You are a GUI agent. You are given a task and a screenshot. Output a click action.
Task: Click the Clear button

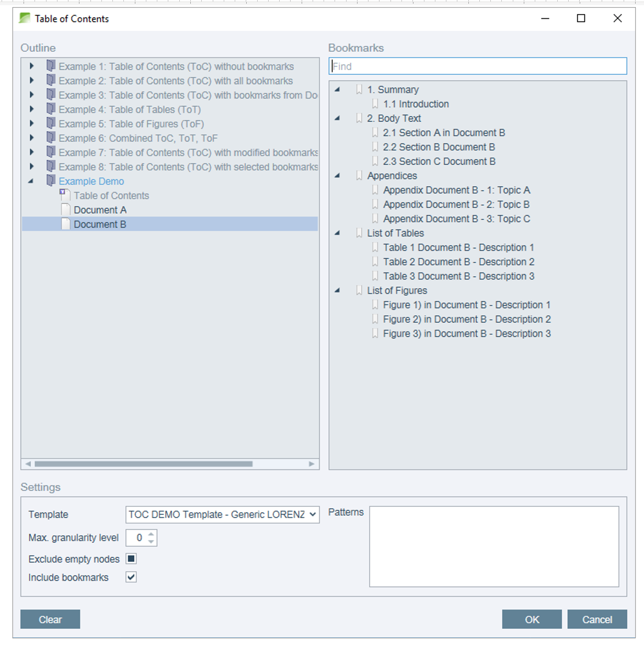click(x=50, y=619)
